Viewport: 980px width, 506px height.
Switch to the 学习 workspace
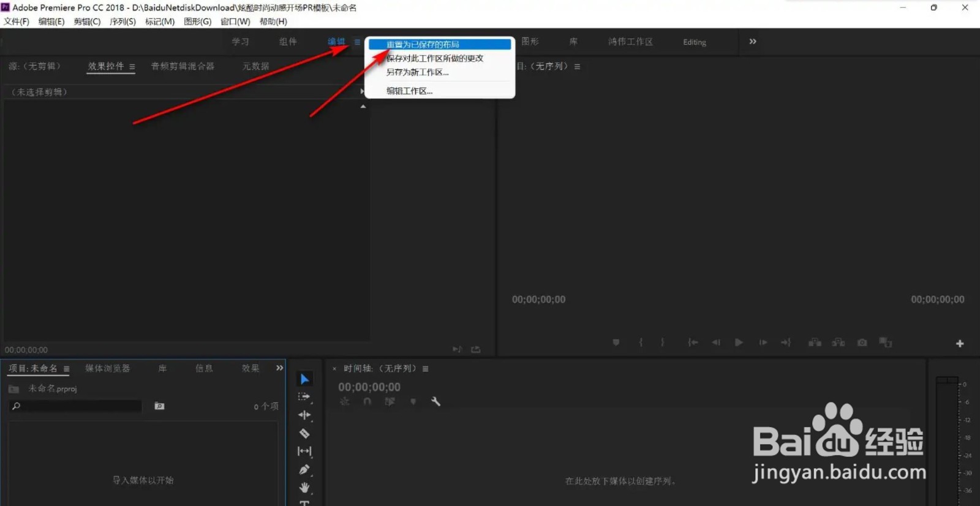point(240,42)
